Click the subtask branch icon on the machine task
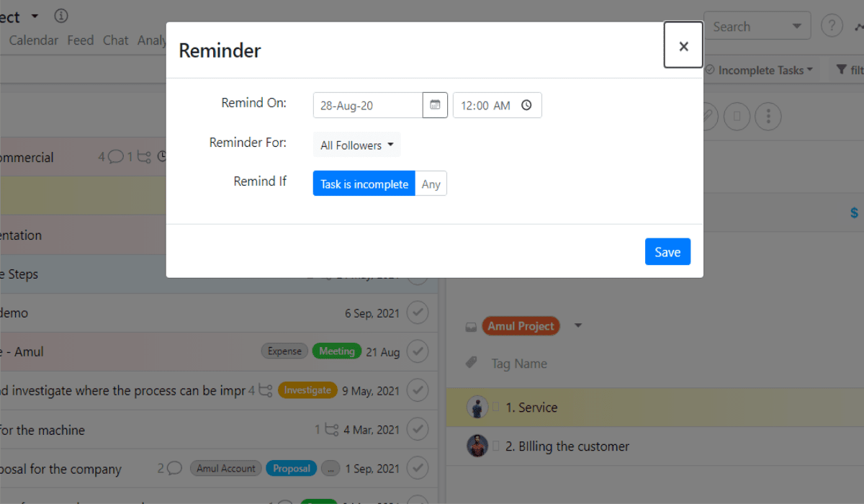This screenshot has width=864, height=504. click(x=332, y=429)
